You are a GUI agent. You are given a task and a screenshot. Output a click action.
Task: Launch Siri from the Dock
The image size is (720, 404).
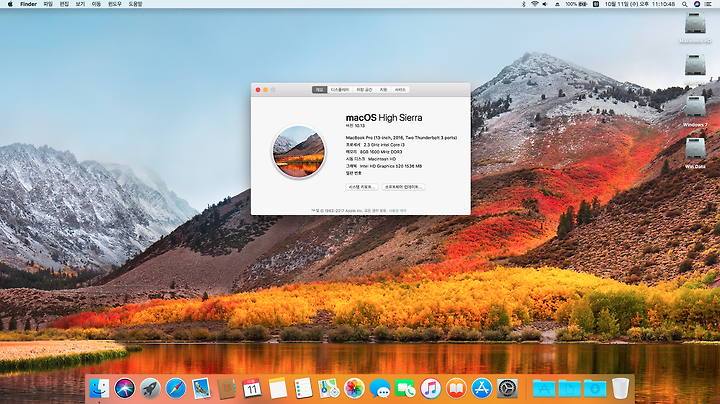[x=124, y=388]
